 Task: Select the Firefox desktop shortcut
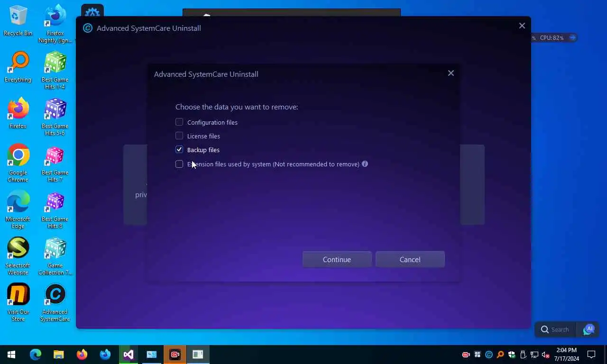[x=18, y=113]
